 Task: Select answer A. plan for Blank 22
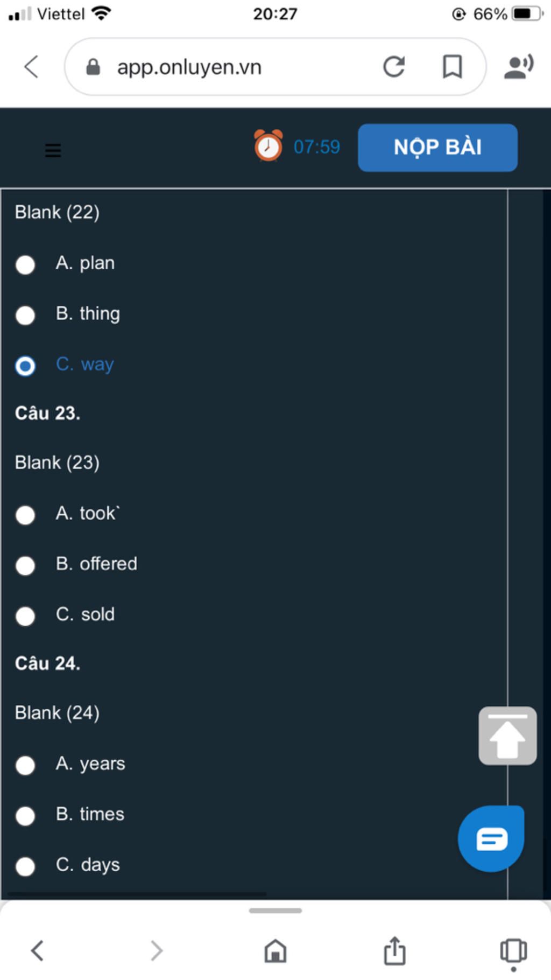[x=66, y=264]
